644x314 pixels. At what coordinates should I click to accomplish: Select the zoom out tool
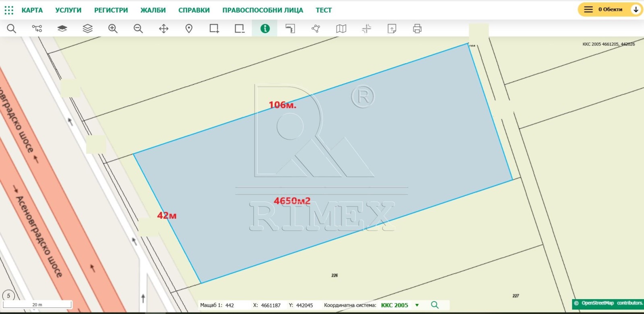[138, 29]
